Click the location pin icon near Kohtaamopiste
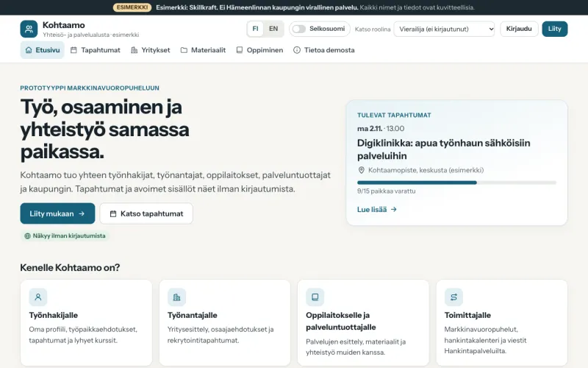The image size is (588, 368). coord(362,170)
